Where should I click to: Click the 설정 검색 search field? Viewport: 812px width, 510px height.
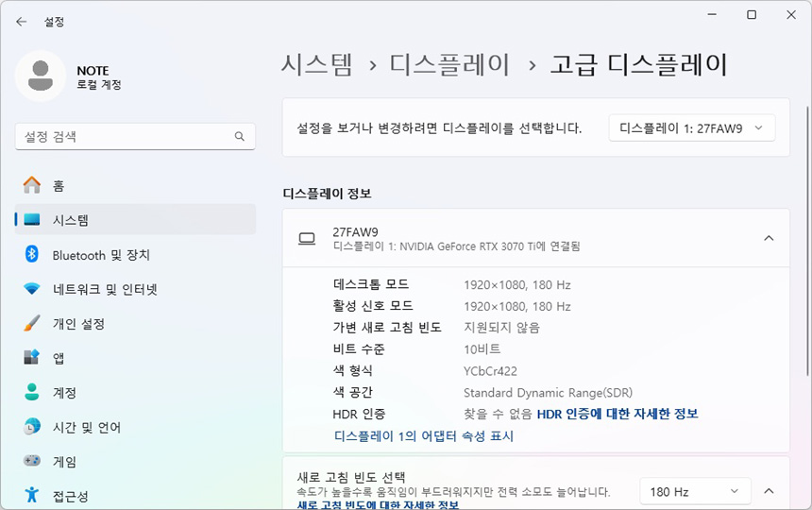pyautogui.click(x=123, y=137)
